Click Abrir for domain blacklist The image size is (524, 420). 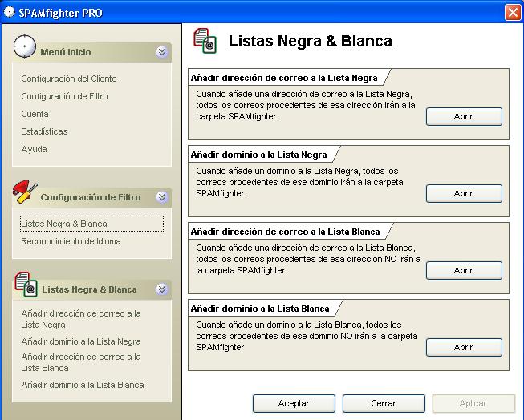coord(464,193)
